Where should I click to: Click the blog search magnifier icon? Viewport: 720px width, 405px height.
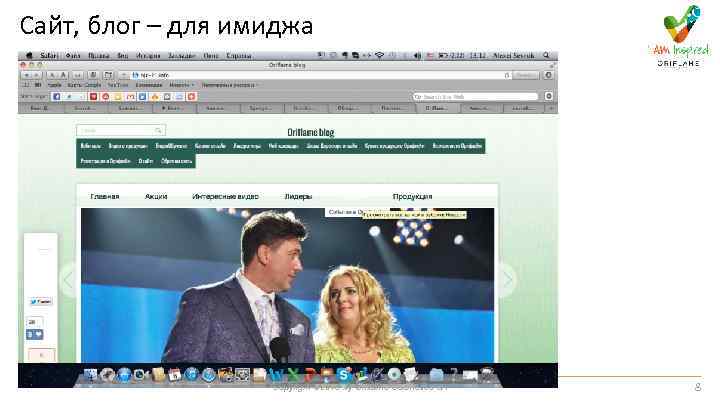[x=158, y=130]
